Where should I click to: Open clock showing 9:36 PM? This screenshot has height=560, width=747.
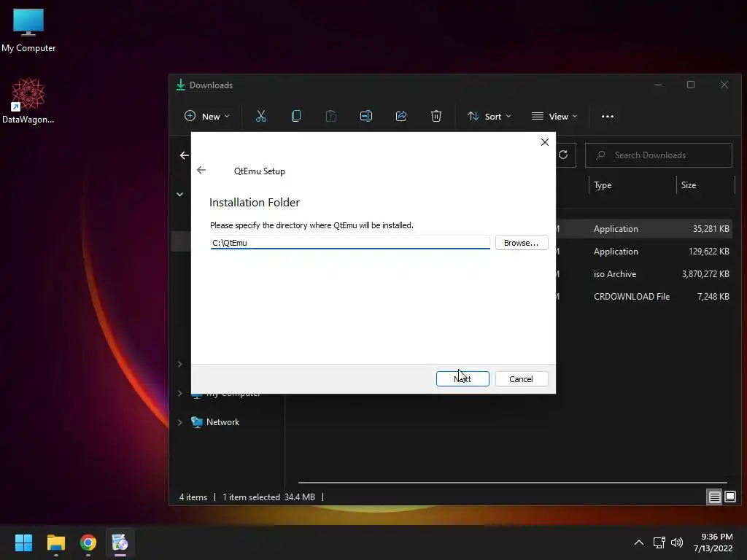tap(713, 542)
